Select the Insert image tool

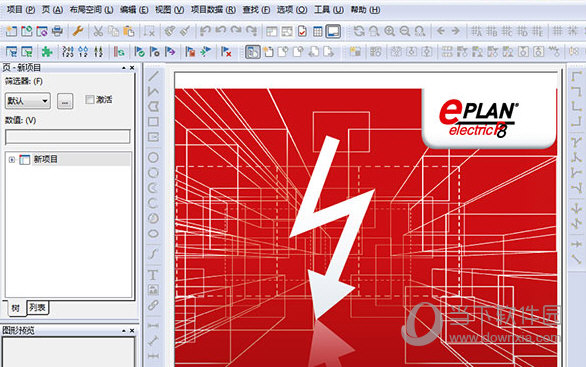pyautogui.click(x=153, y=290)
